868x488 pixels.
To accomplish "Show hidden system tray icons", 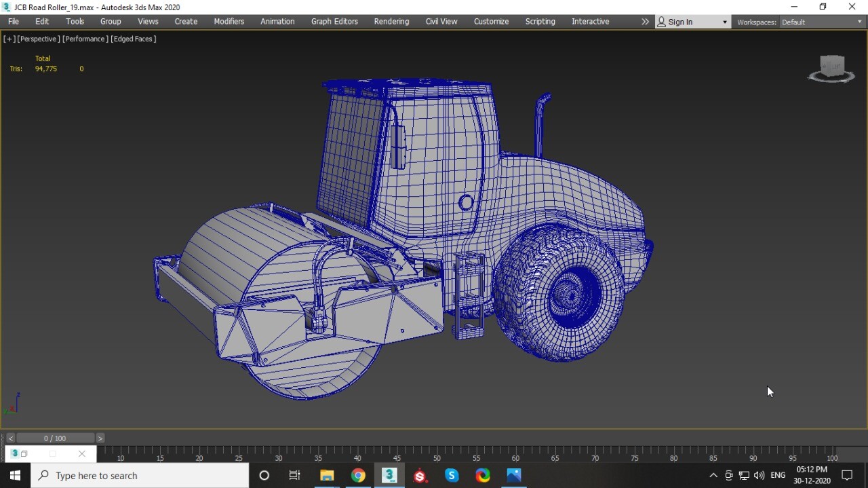I will point(713,476).
